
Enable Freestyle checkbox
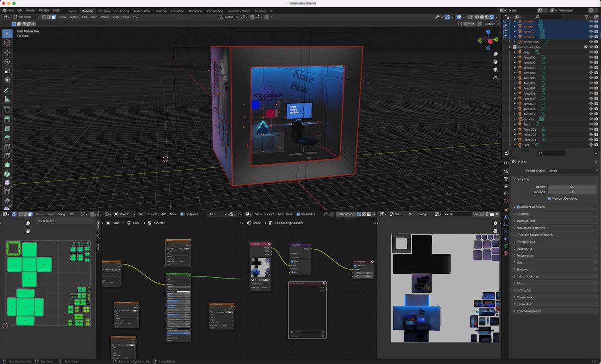518,304
